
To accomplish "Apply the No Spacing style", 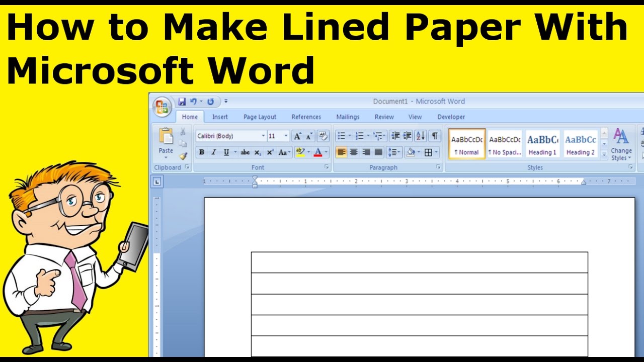I will [x=505, y=145].
